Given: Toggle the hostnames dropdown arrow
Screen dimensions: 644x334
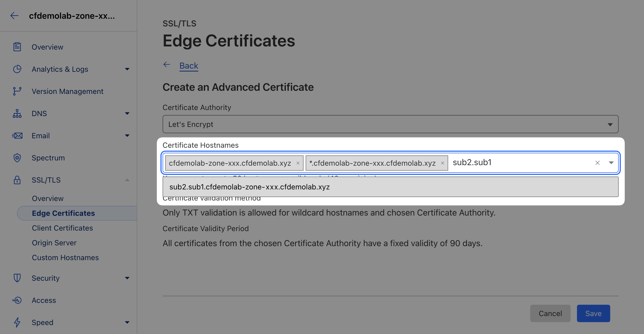Looking at the screenshot, I should pyautogui.click(x=611, y=163).
